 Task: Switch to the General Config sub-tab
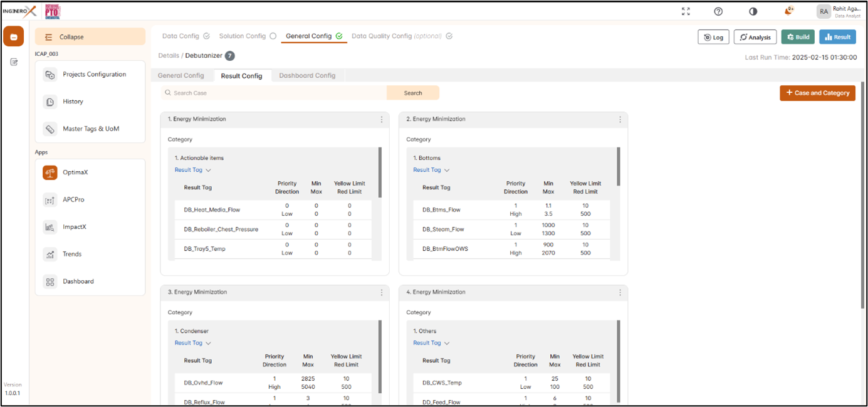(180, 75)
